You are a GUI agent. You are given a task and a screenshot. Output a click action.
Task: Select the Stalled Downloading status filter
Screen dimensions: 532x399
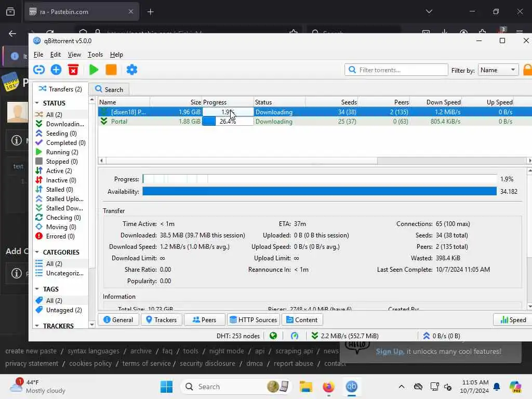point(60,208)
